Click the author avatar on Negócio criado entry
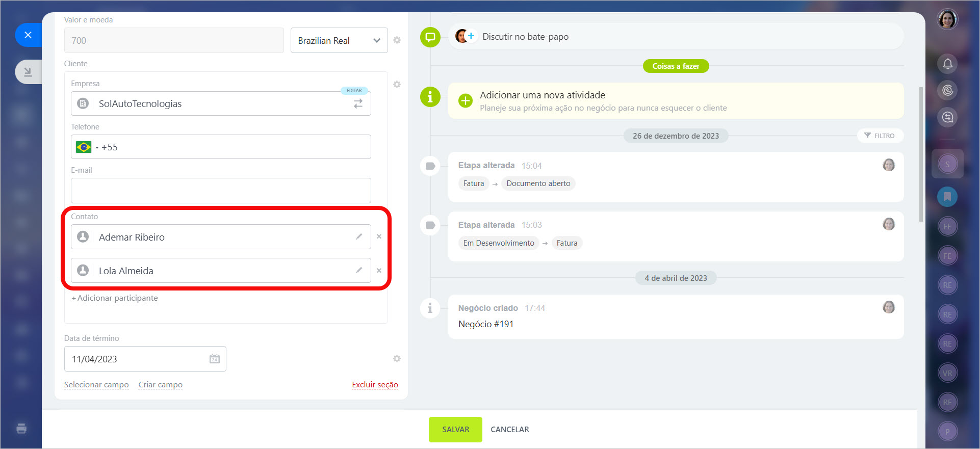 point(889,307)
